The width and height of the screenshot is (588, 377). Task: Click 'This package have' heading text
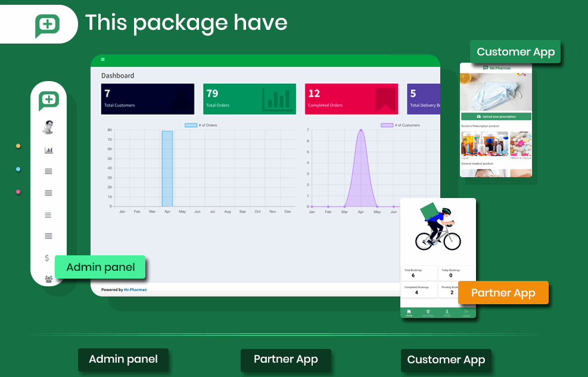(x=186, y=23)
